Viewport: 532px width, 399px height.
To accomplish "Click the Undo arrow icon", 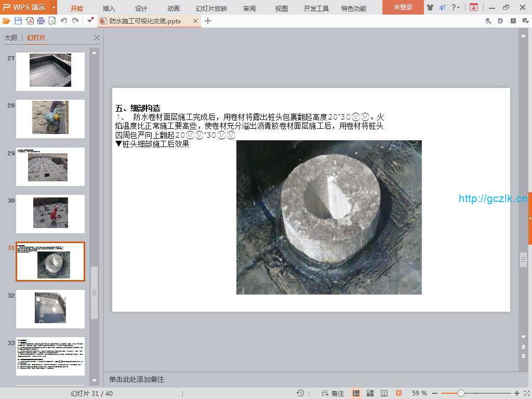I will point(63,21).
